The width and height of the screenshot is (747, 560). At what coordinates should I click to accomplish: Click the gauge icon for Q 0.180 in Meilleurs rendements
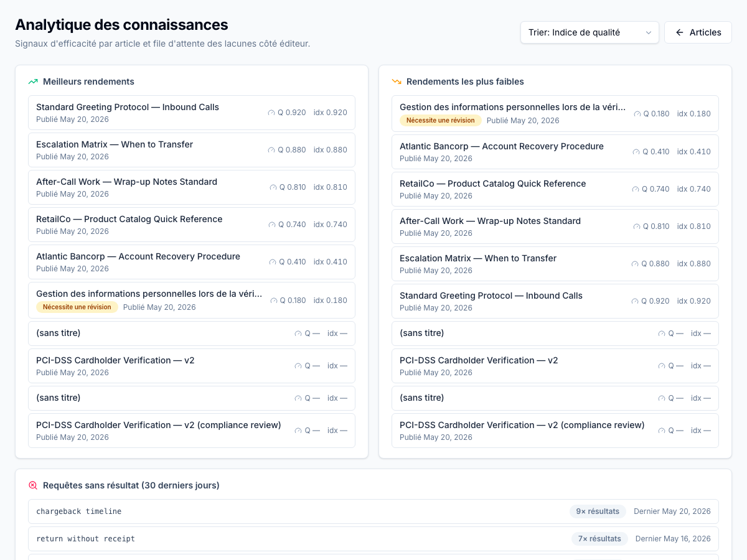[274, 301]
